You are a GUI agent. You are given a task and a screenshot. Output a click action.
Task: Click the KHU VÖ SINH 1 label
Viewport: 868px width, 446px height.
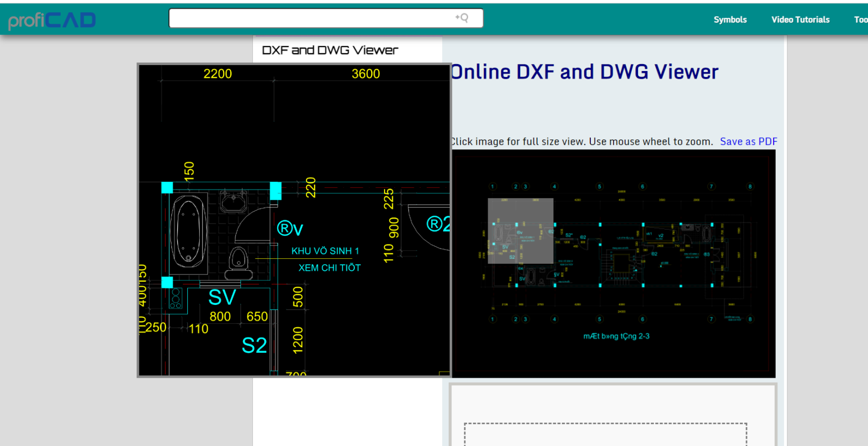[x=325, y=251]
